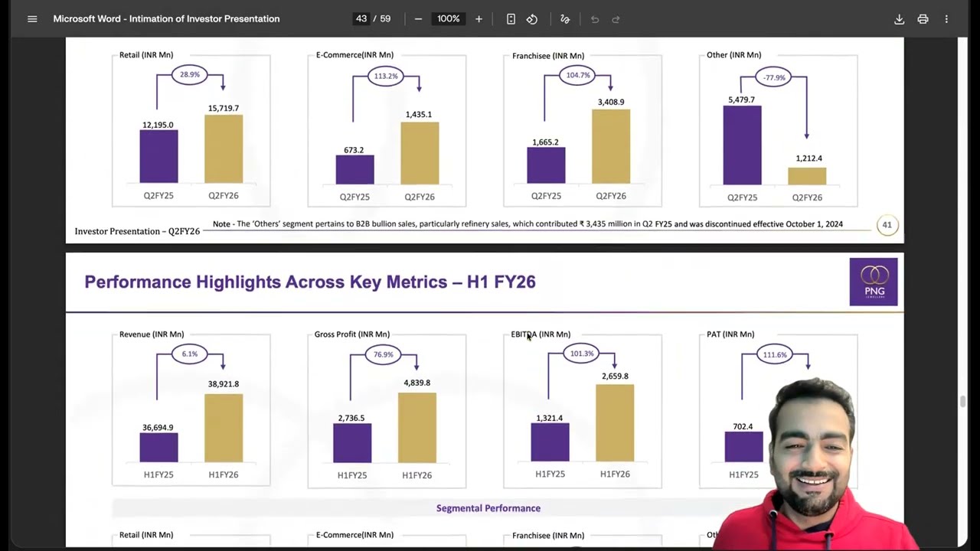Click the 36,694.9 revenue value
This screenshot has height=551, width=980.
(x=158, y=428)
